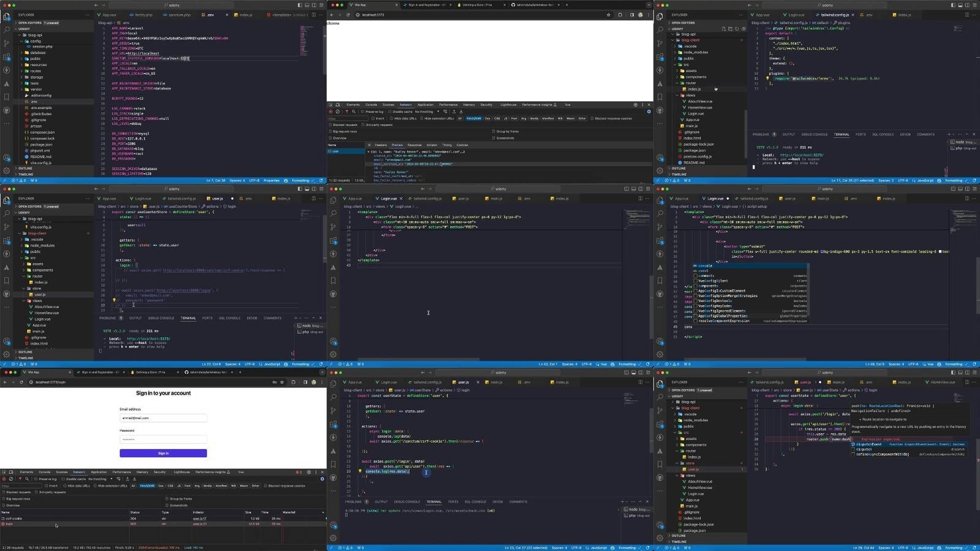Check Hide data URLs in clickme browser DevTools
The image size is (980, 551).
tap(391, 118)
